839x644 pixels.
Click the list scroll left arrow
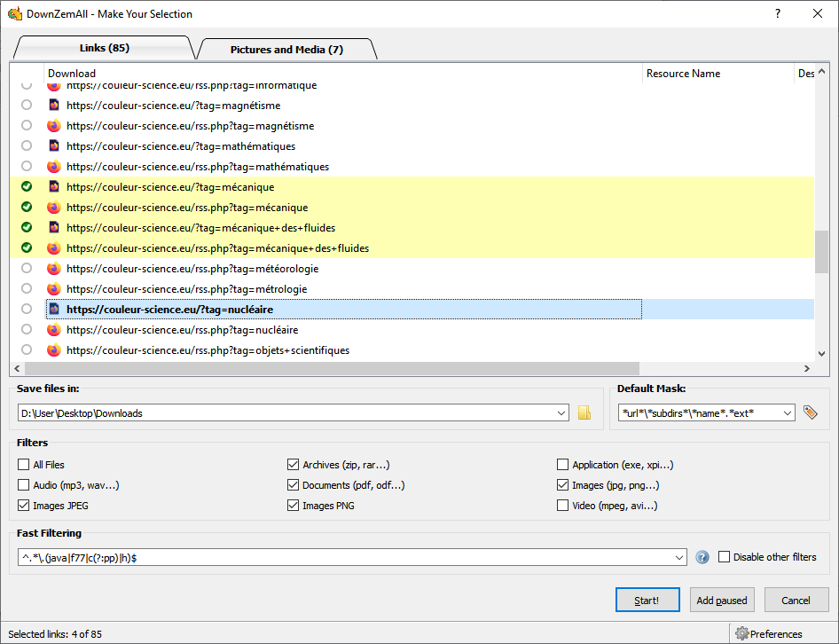tap(17, 368)
